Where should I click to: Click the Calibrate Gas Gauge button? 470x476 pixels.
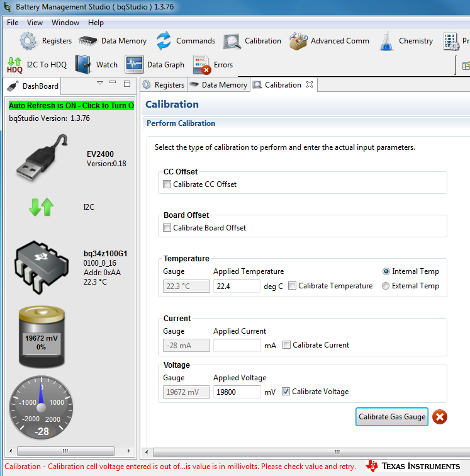[392, 417]
